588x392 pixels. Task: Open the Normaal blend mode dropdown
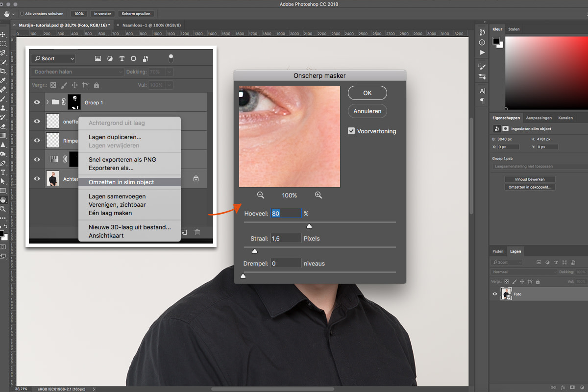click(x=524, y=271)
